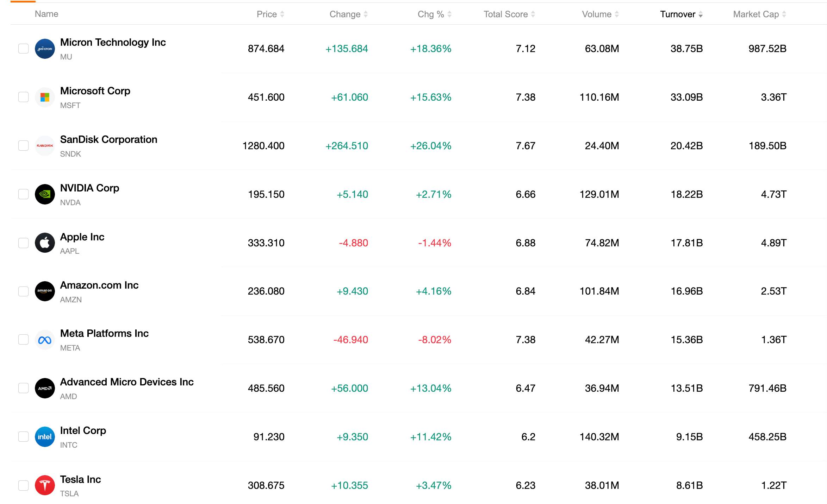Sort the table by Price
Image resolution: width=827 pixels, height=504 pixels.
click(270, 14)
